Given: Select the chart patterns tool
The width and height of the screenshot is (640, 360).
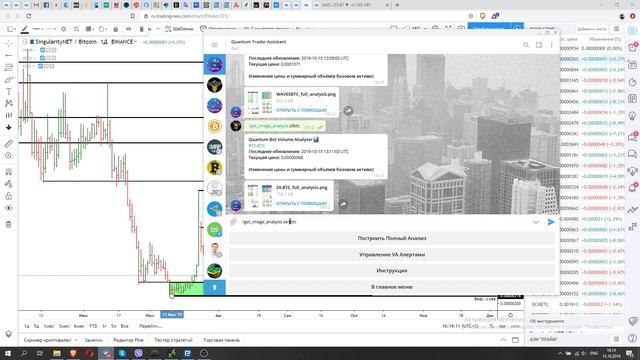Looking at the screenshot, I should tap(9, 104).
